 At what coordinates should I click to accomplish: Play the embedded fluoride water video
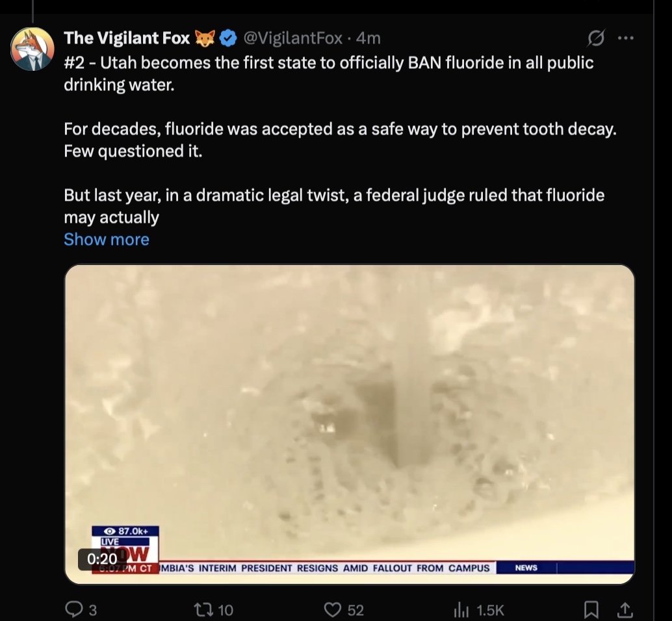coord(349,424)
